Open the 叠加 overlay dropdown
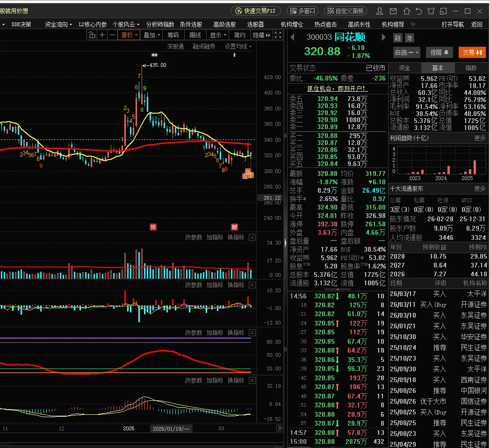This screenshot has width=490, height=448. click(x=152, y=35)
